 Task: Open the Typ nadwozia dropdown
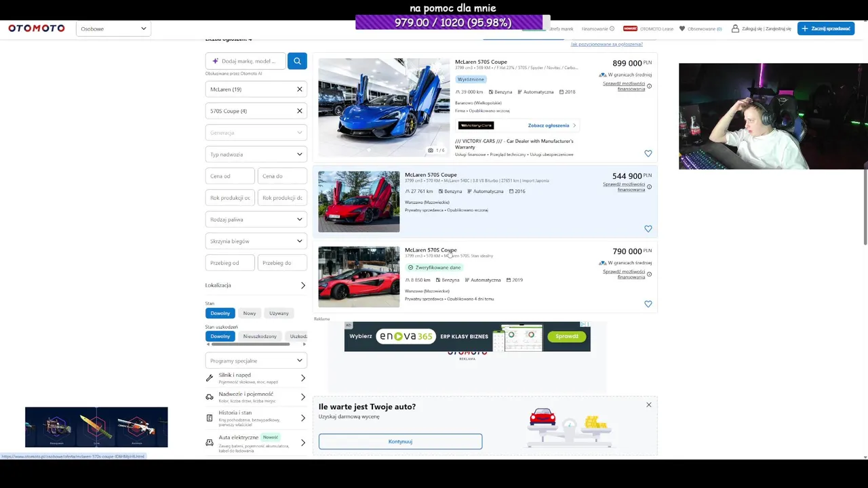tap(256, 155)
